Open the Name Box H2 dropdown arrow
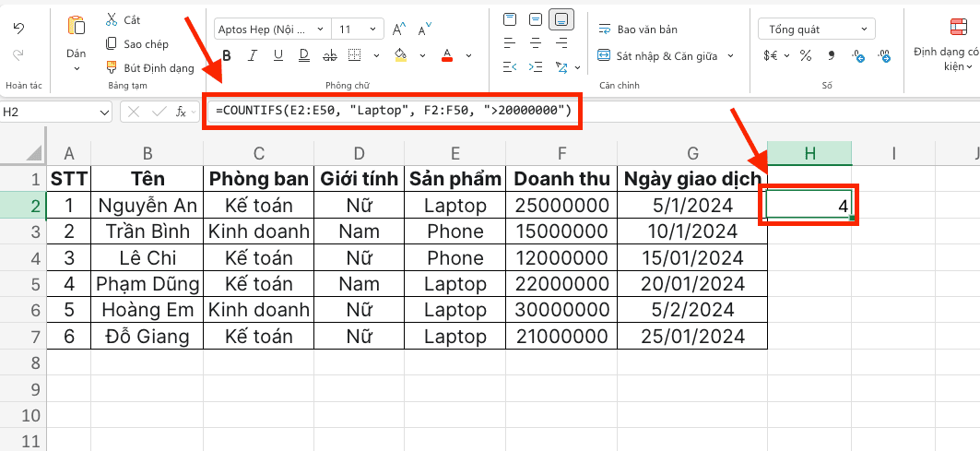Viewport: 980px width, 451px height. (x=104, y=113)
